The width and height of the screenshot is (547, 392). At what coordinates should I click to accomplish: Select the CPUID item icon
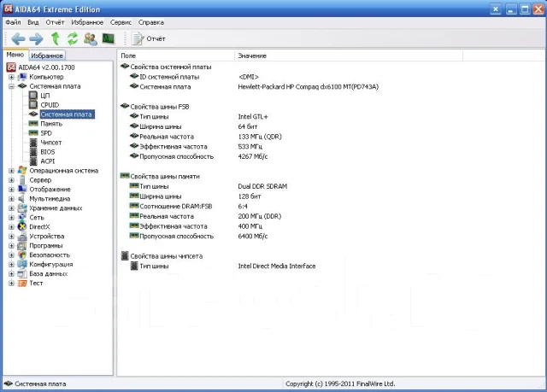pyautogui.click(x=33, y=105)
